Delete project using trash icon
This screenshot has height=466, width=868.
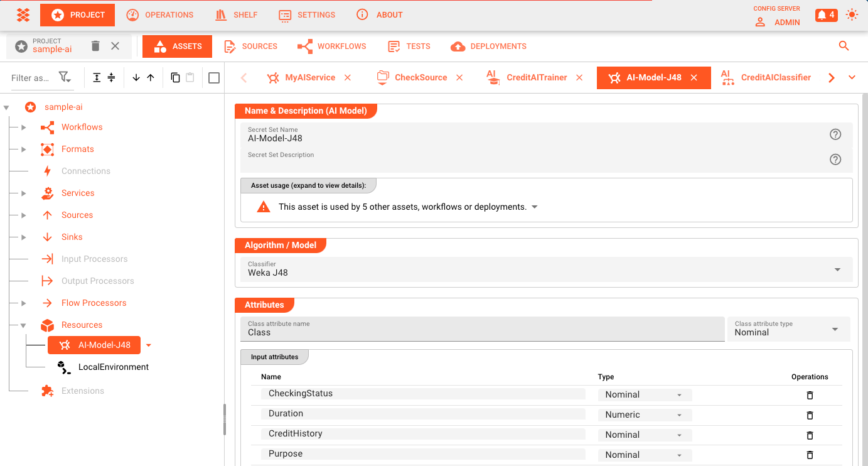click(x=95, y=46)
